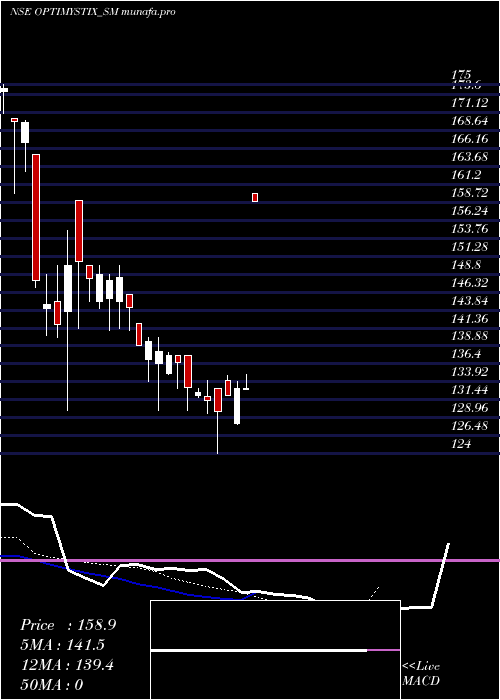Click inside the Live MACD box
Image resolution: width=500 pixels, height=700 pixels.
click(275, 650)
